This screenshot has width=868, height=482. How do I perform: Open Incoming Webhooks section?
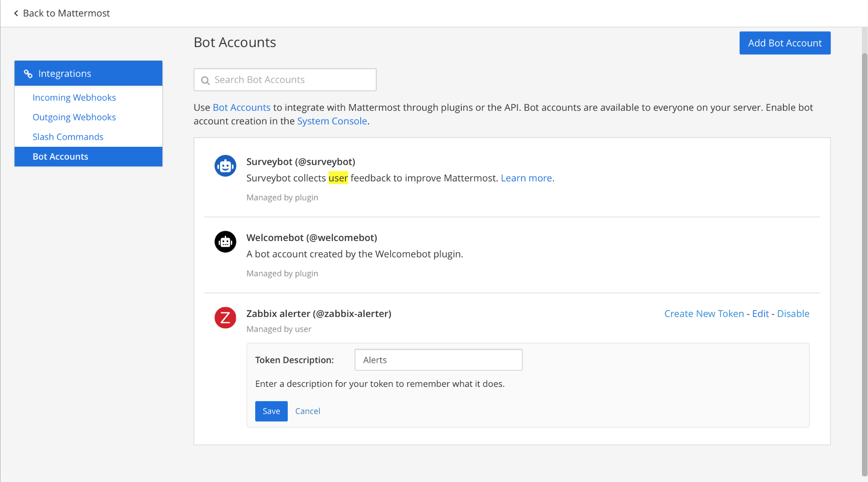pos(74,98)
